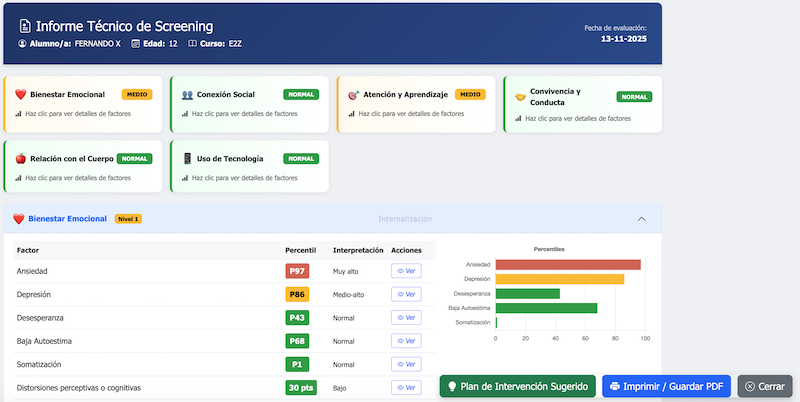Viewport: 800px width, 402px height.
Task: Click the handshake icon on Convivencia y Conducta
Action: 520,97
